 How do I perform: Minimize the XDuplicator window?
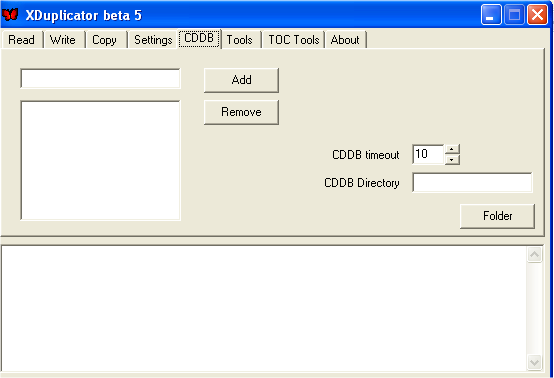(491, 15)
